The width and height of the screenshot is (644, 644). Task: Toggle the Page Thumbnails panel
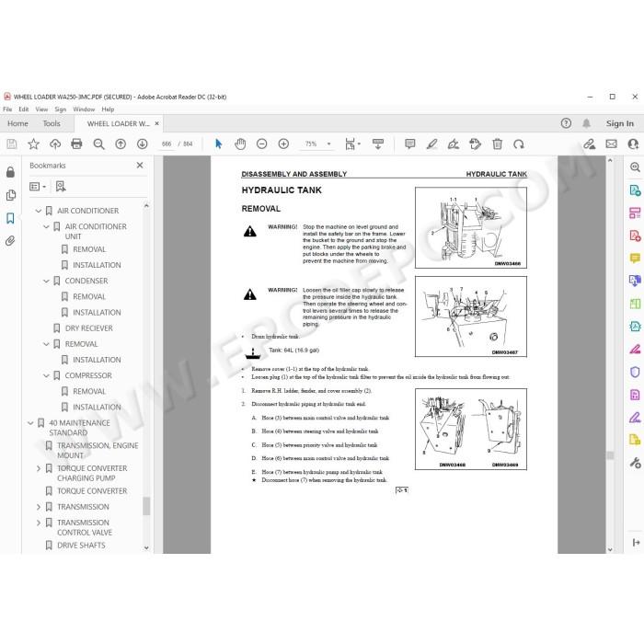coord(10,195)
